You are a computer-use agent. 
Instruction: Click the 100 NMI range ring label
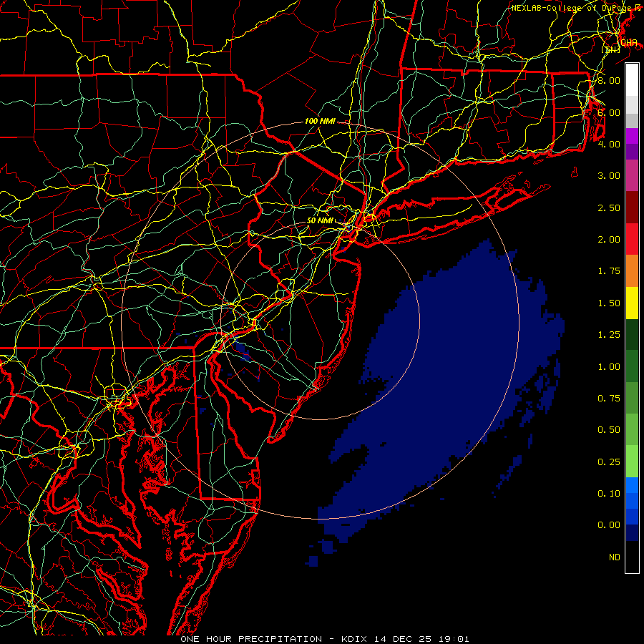pos(320,121)
